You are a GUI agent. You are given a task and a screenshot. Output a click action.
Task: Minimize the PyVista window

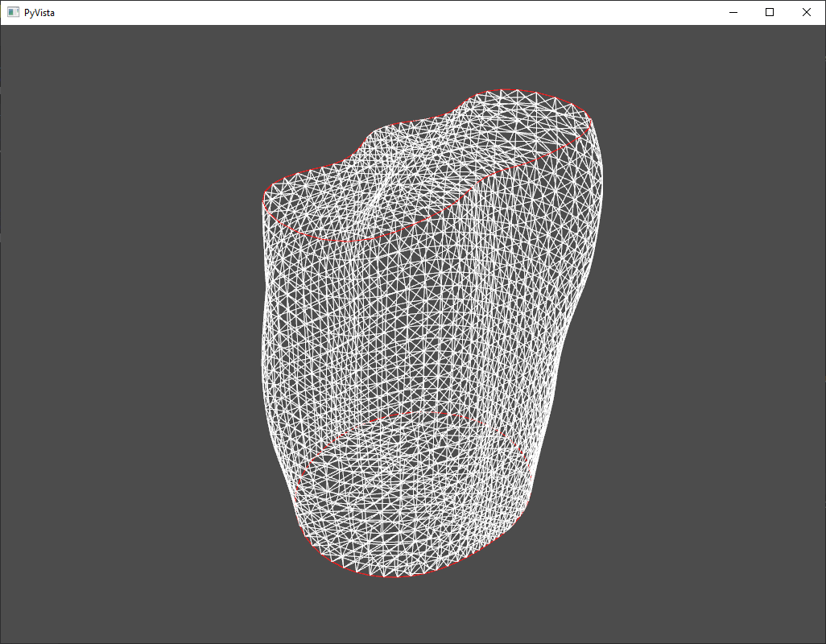coord(733,12)
